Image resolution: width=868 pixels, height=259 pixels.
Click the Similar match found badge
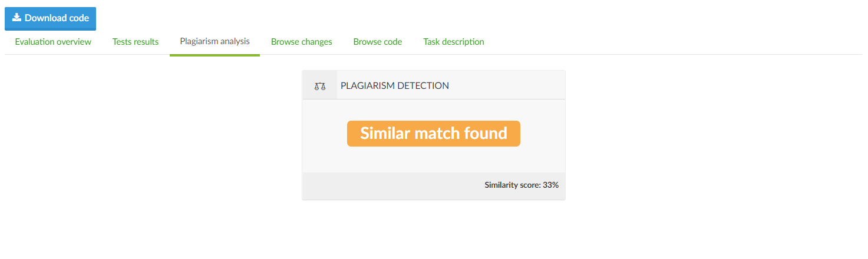(x=433, y=134)
